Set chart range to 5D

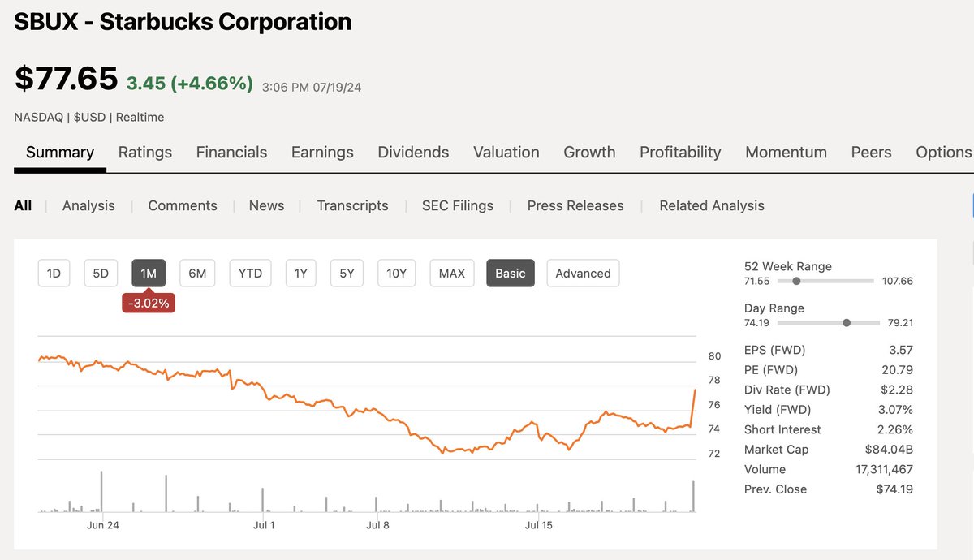point(101,274)
